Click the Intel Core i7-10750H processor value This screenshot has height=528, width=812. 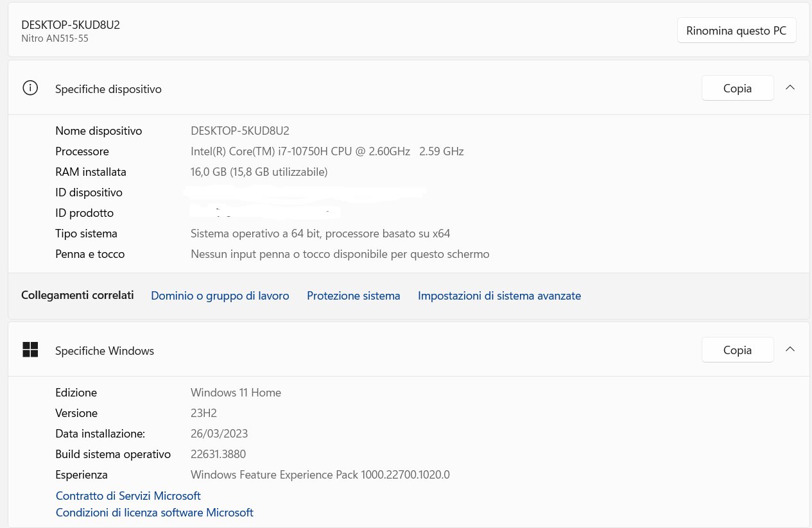(327, 151)
